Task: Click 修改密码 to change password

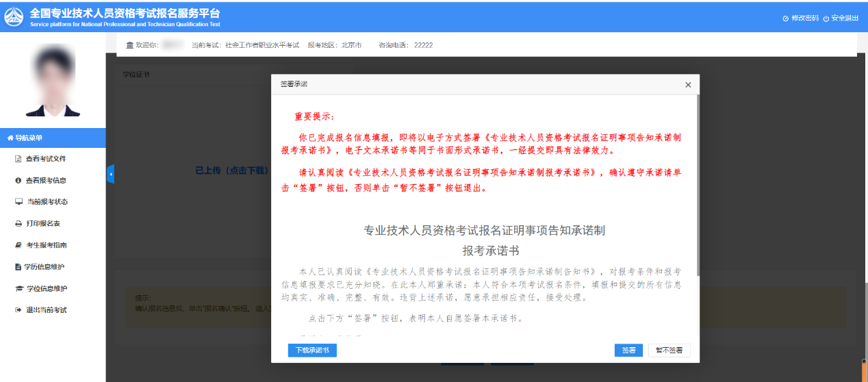Action: tap(801, 18)
